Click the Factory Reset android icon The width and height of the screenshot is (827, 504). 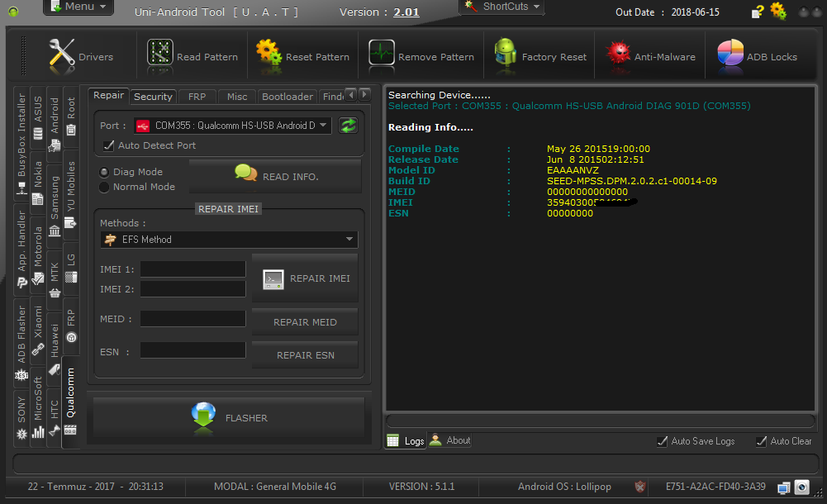[506, 53]
